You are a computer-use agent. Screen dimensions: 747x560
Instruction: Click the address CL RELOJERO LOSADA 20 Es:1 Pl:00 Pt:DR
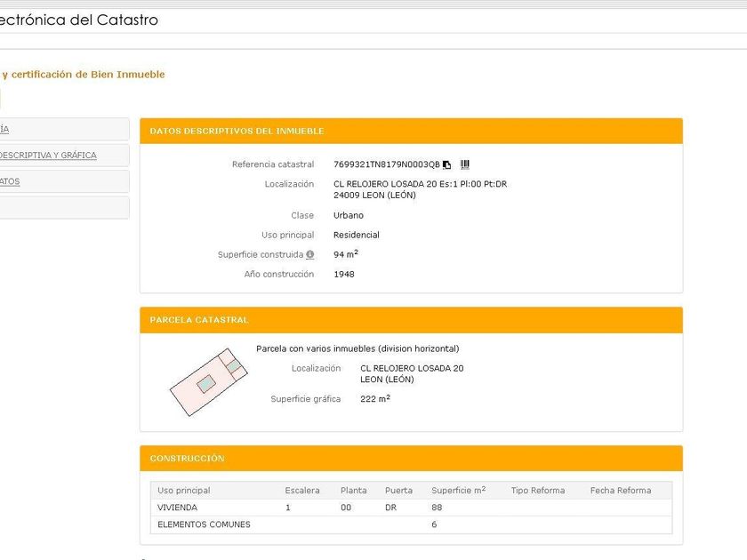click(x=420, y=184)
